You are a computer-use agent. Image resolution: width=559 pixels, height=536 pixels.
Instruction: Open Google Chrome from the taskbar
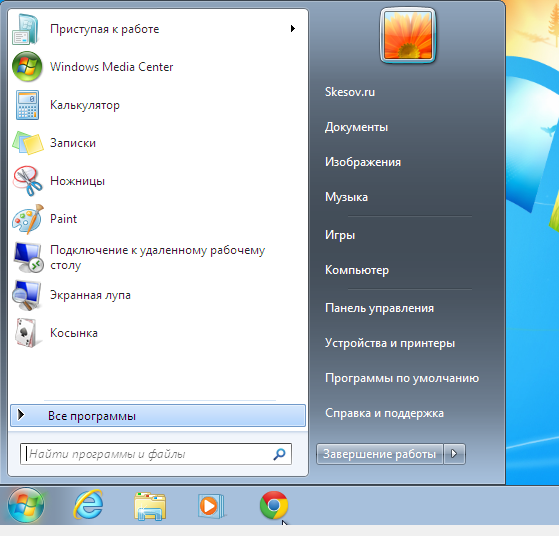(274, 505)
